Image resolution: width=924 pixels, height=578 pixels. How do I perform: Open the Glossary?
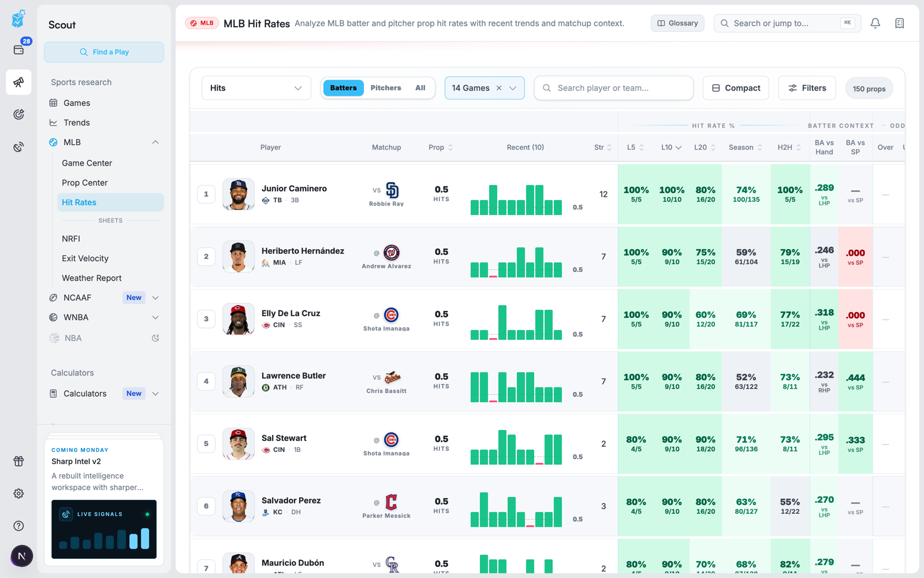[x=677, y=23]
